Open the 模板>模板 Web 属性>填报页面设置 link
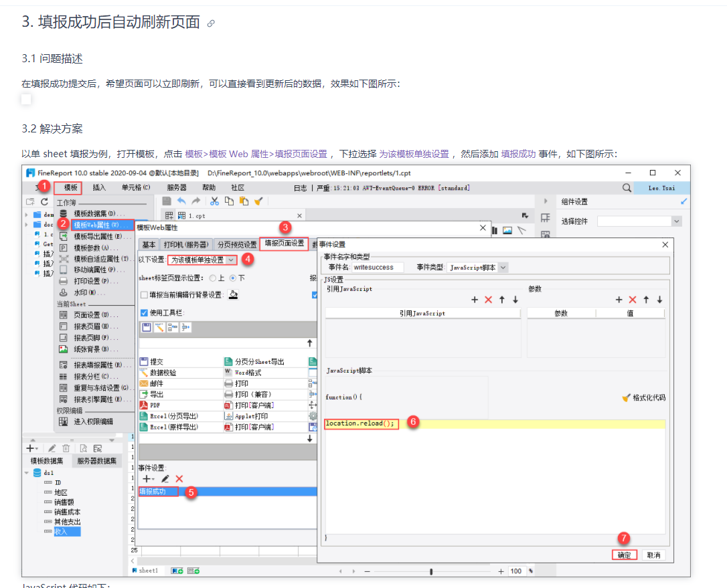The image size is (727, 588). point(256,154)
